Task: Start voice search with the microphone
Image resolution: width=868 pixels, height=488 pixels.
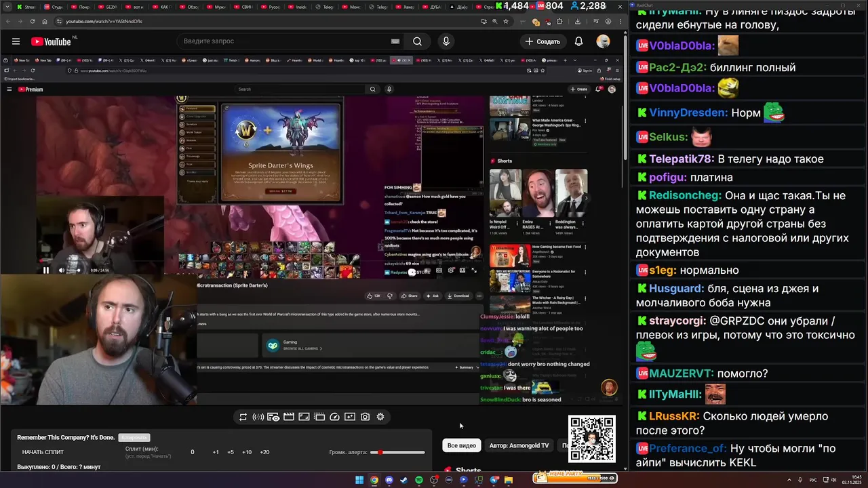Action: point(446,41)
